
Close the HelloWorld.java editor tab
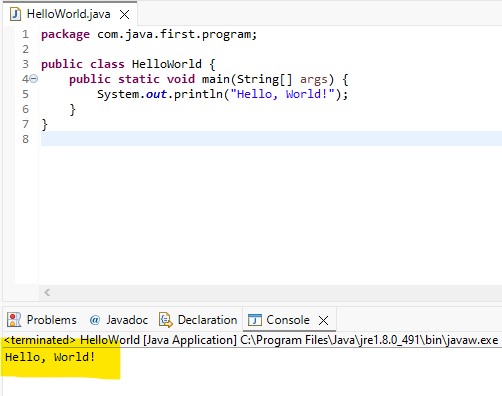click(125, 14)
